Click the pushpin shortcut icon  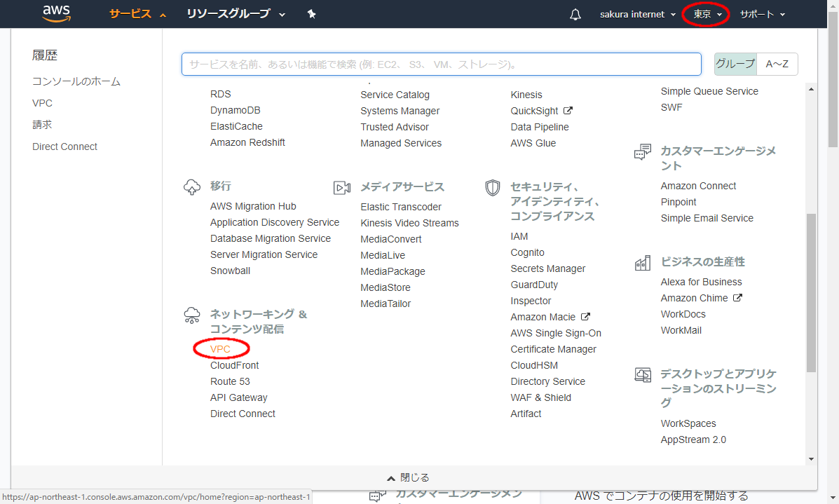pos(312,14)
